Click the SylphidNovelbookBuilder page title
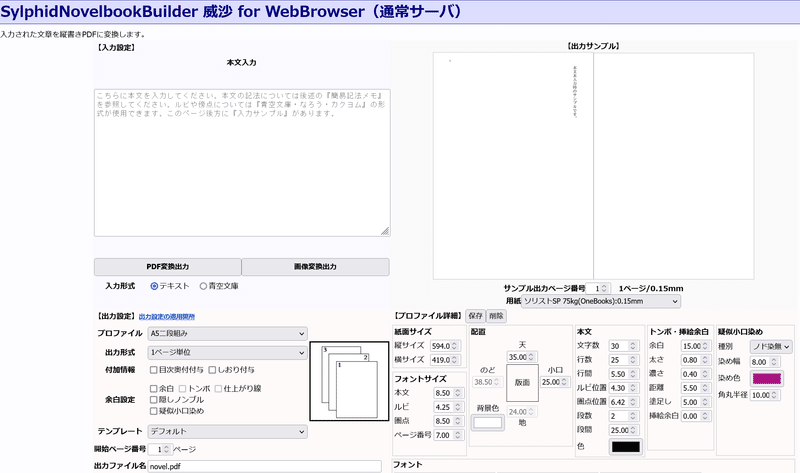 [231, 11]
